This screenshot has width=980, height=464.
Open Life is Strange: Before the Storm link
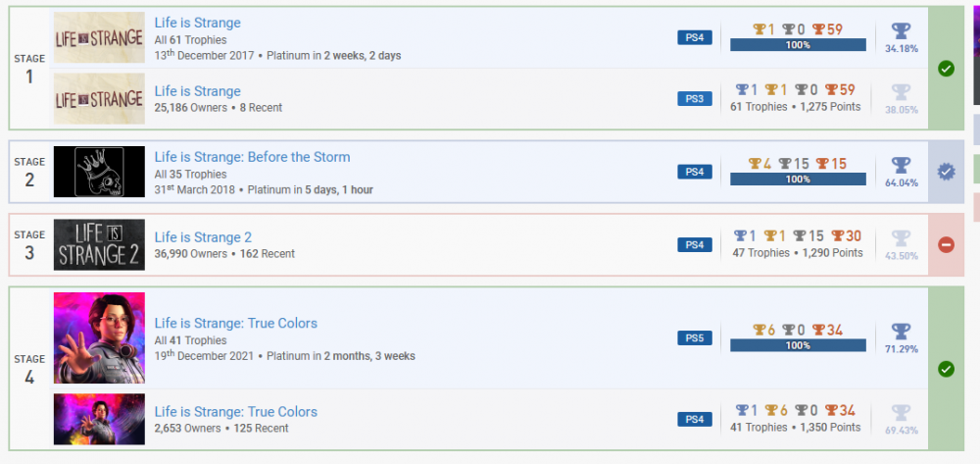click(x=252, y=157)
